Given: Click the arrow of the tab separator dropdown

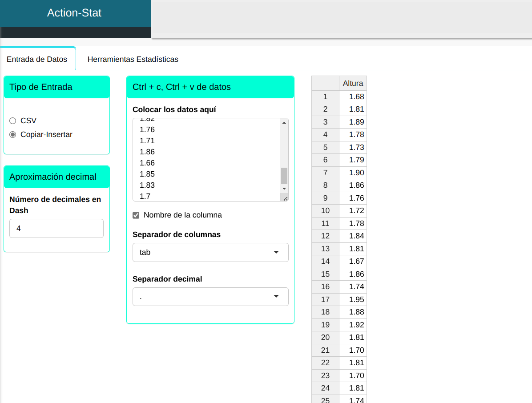Looking at the screenshot, I should [276, 252].
